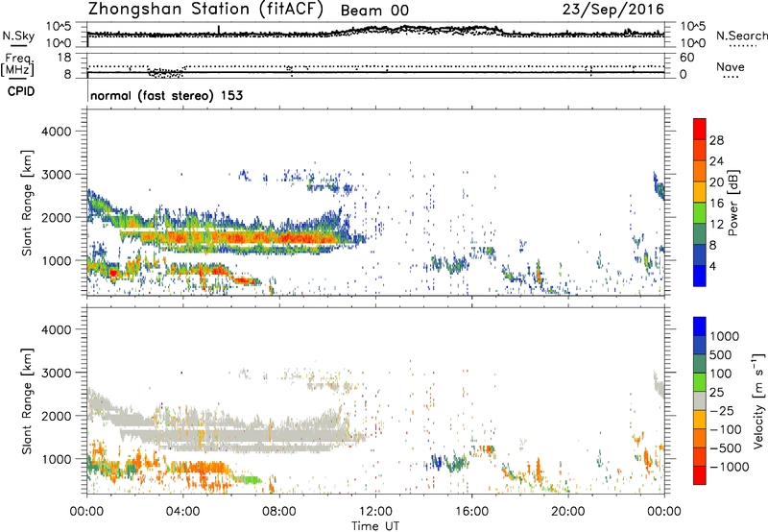
Task: Click the '28' label on Power color bar
Action: click(716, 140)
